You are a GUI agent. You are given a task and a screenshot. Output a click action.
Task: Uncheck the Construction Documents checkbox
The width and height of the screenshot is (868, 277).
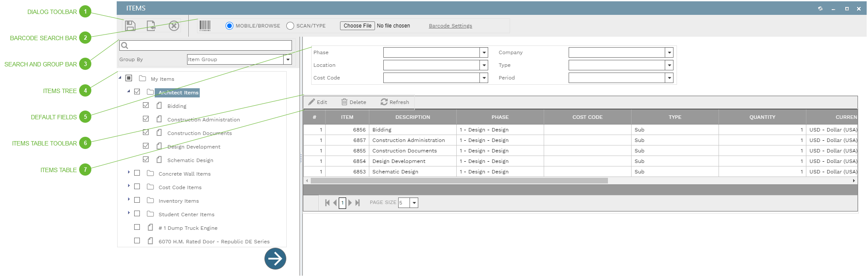[x=146, y=132]
